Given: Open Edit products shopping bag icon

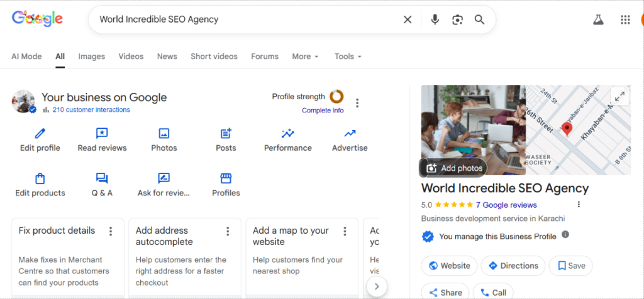Looking at the screenshot, I should click(40, 178).
